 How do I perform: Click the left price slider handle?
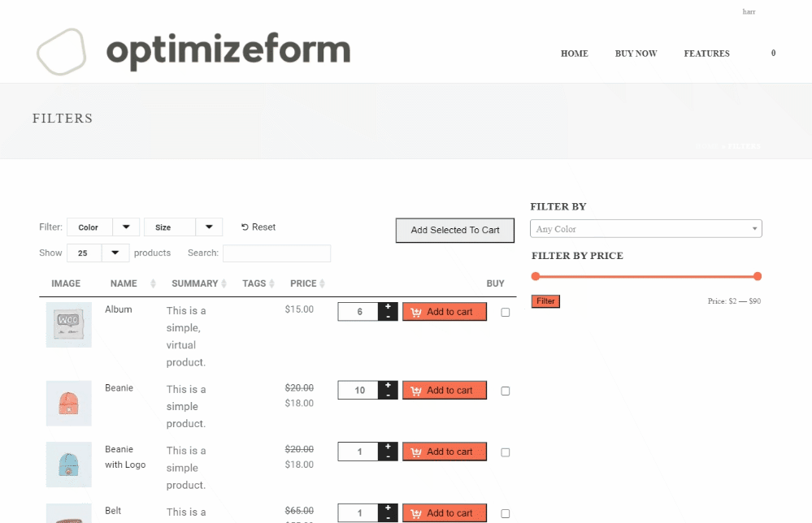[x=535, y=276]
